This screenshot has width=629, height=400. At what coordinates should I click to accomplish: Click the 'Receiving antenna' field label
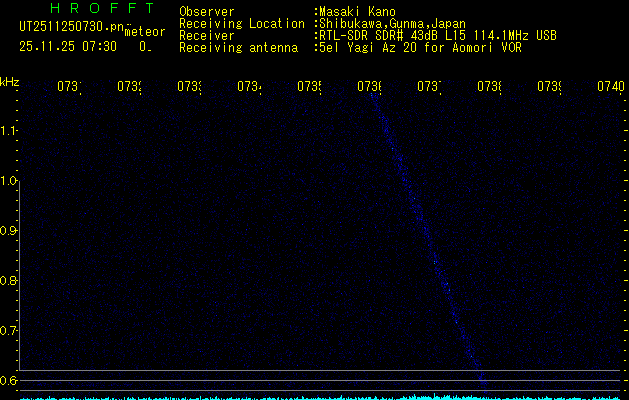(238, 47)
